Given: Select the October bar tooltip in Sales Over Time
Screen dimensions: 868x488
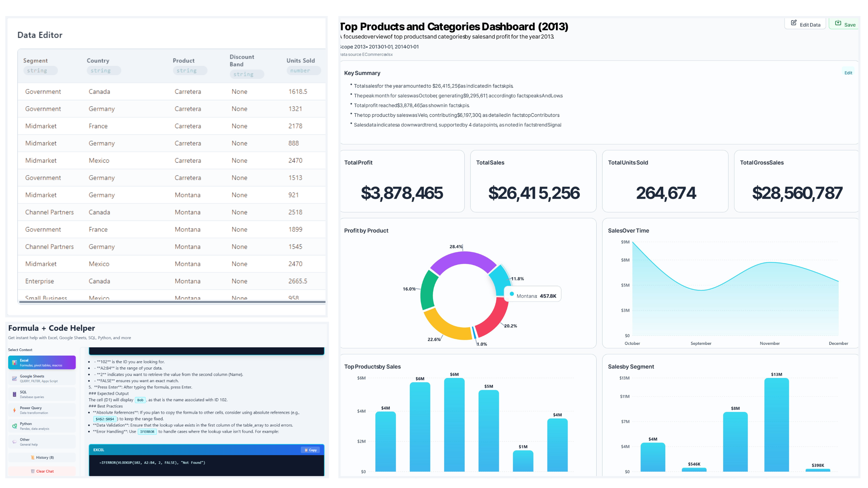Looking at the screenshot, I should [632, 243].
